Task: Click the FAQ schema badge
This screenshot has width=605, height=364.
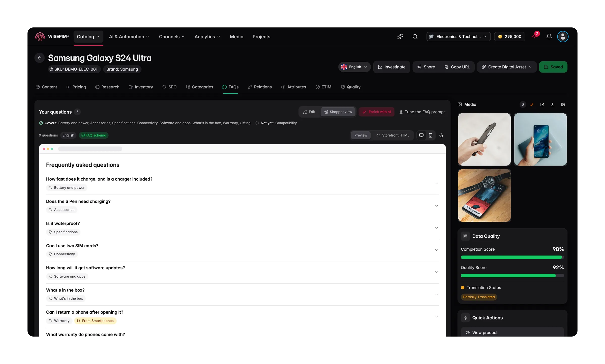Action: click(94, 136)
